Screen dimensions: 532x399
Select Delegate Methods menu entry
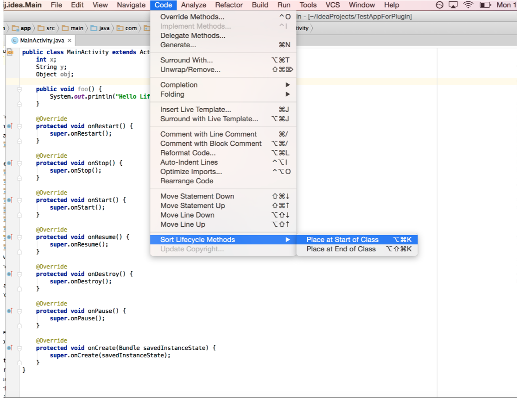click(223, 36)
